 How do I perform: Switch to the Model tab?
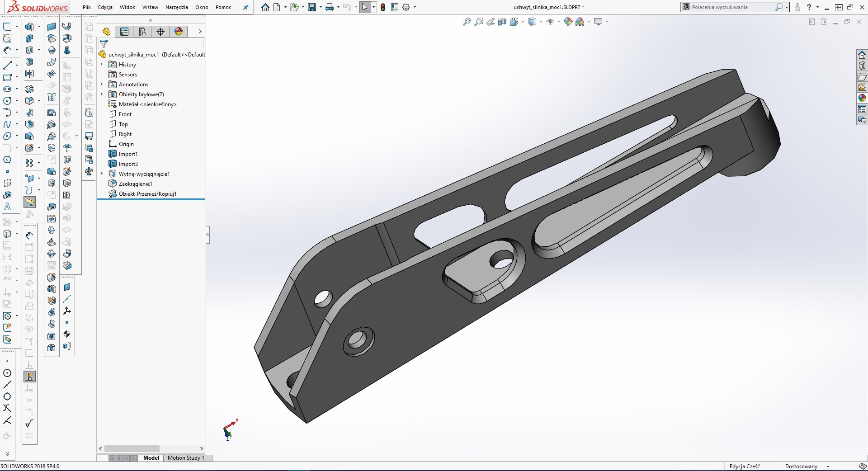151,458
